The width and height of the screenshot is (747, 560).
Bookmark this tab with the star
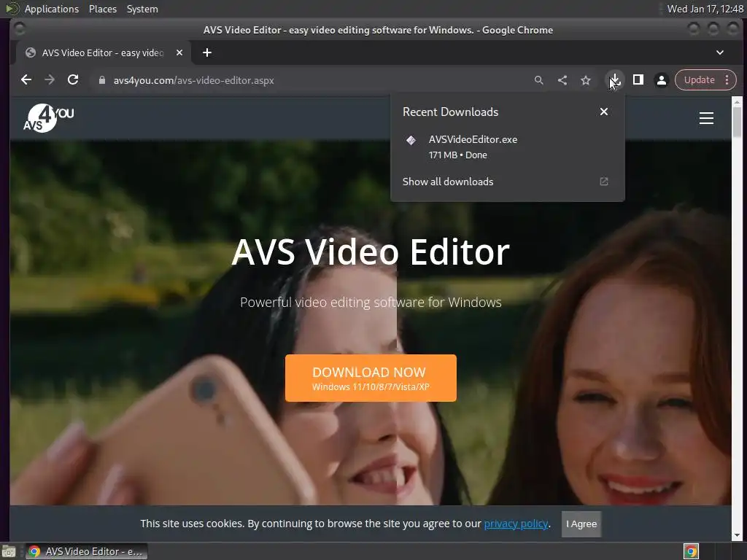586,80
